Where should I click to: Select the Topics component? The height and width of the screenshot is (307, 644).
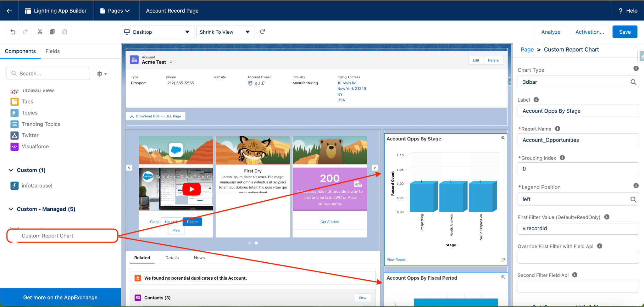[x=30, y=113]
